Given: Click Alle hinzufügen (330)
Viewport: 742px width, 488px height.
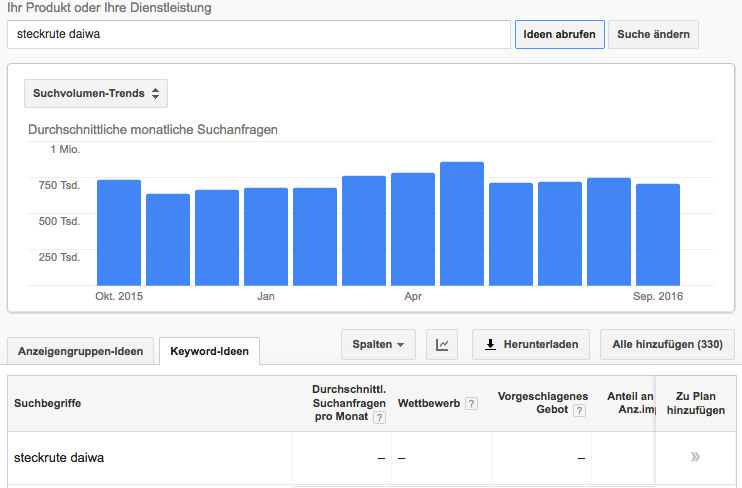Looking at the screenshot, I should coord(668,345).
